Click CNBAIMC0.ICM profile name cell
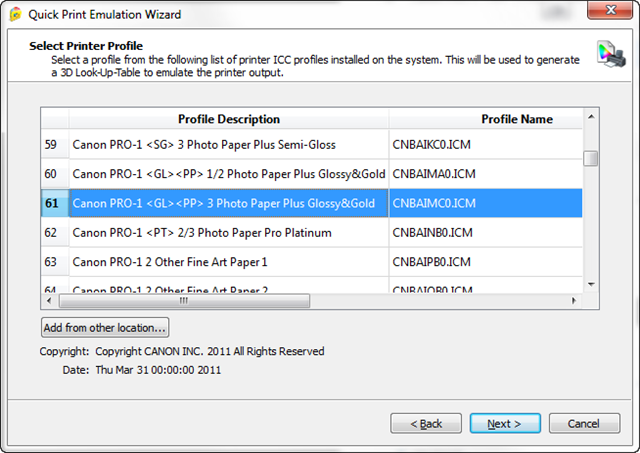Screen dimensions: 640x453 (x=486, y=203)
